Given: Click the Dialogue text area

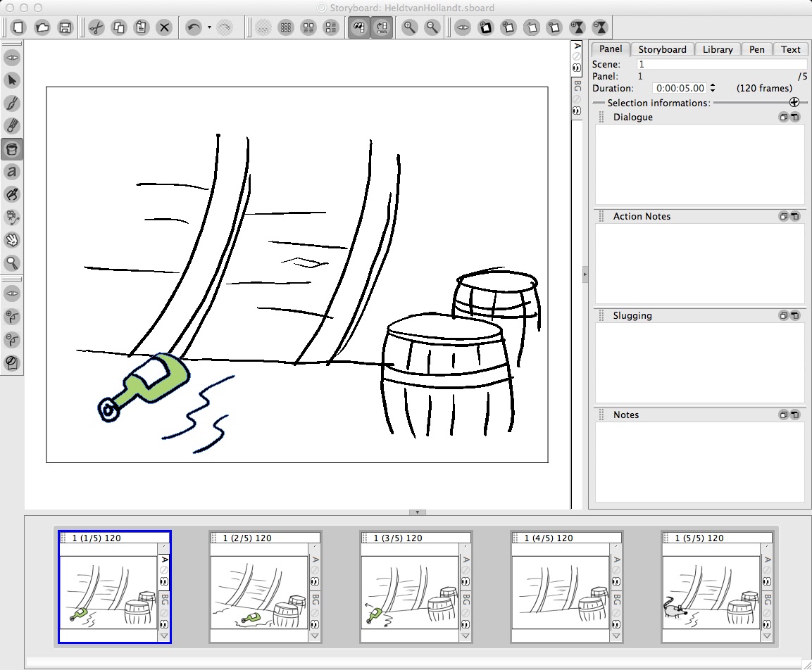Looking at the screenshot, I should [x=699, y=165].
